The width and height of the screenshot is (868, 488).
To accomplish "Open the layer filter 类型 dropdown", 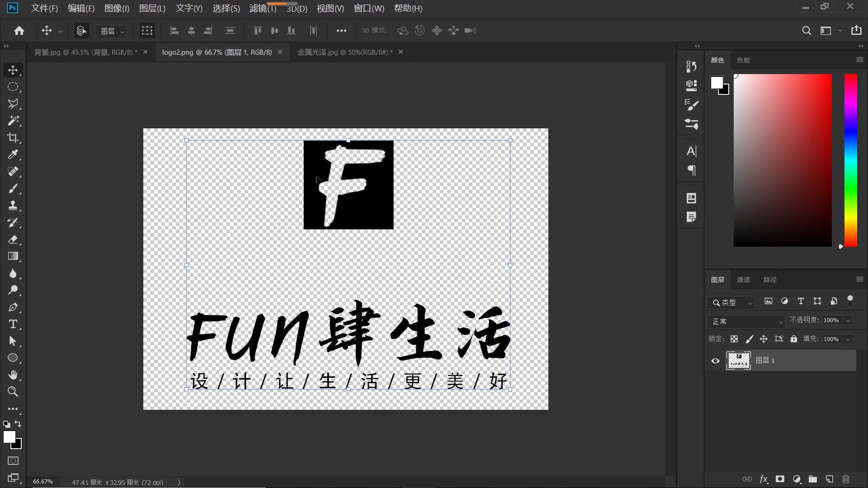I will point(731,302).
